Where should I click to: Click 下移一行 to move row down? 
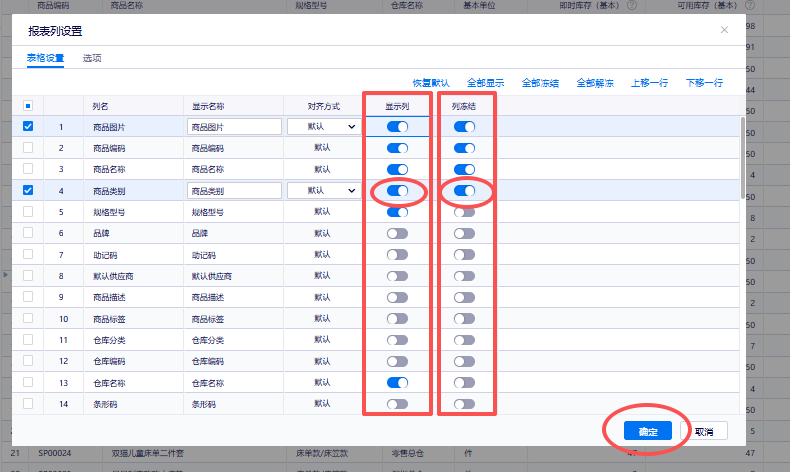point(704,83)
